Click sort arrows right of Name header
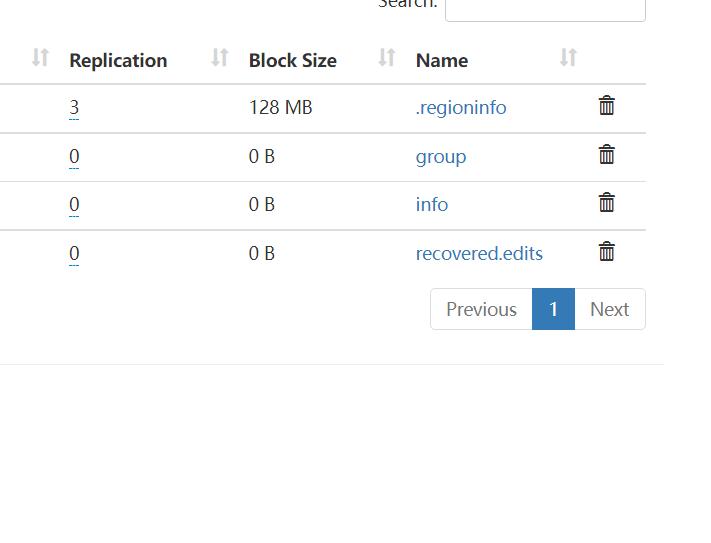Screen dimensions: 711x543 568,58
